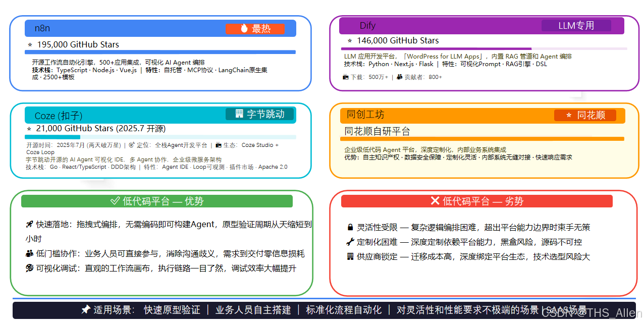Click the 195,000 GitHub Stars text

coord(78,44)
